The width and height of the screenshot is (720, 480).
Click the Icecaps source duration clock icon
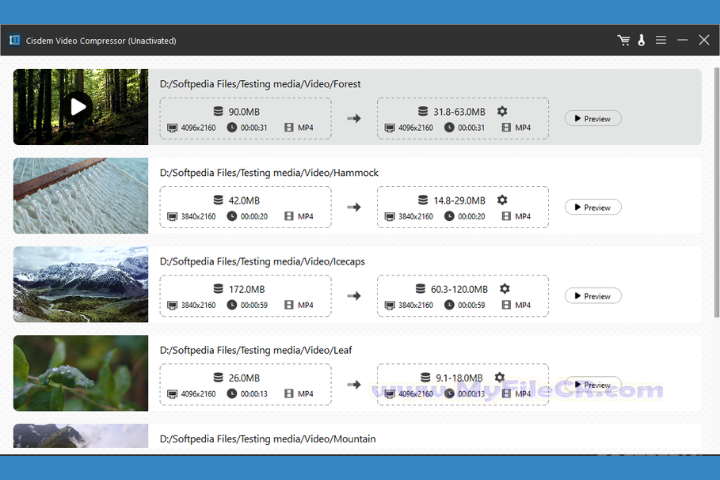[x=232, y=305]
